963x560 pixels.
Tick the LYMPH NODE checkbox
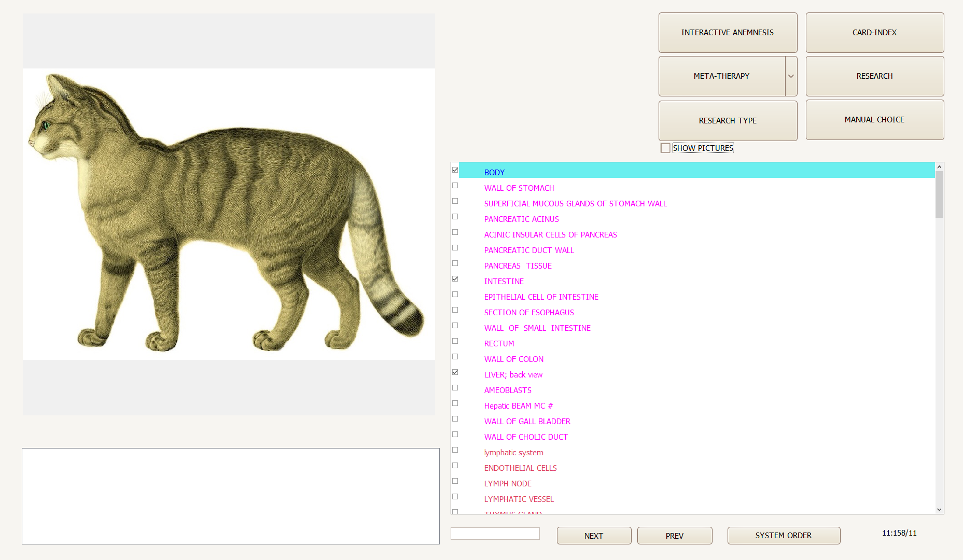pos(455,481)
